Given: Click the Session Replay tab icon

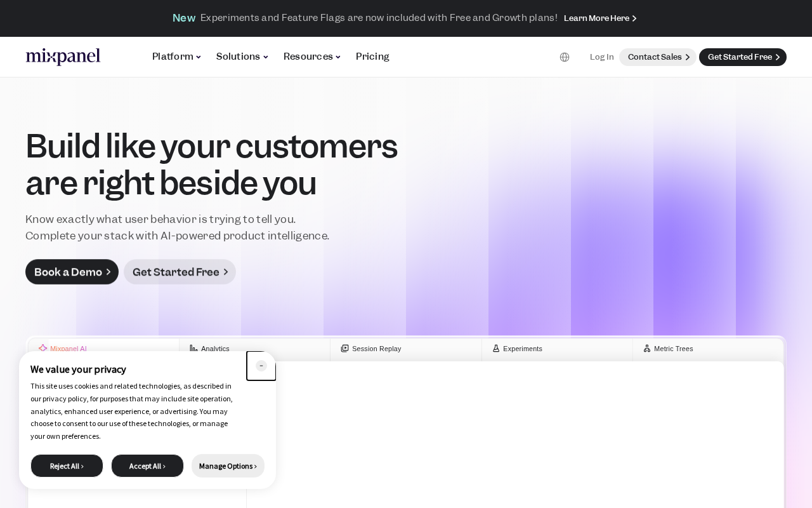Looking at the screenshot, I should (345, 349).
